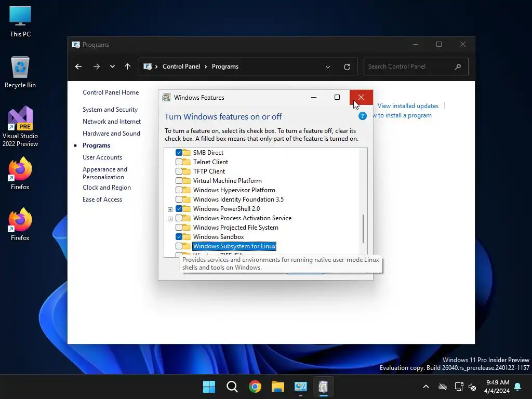Image resolution: width=532 pixels, height=399 pixels.
Task: Open File Explorer from taskbar
Action: coord(277,387)
